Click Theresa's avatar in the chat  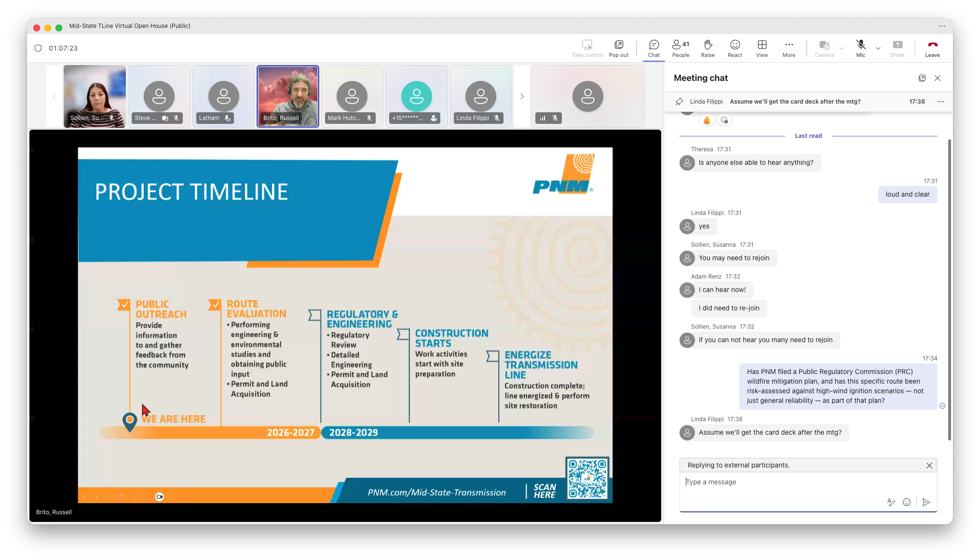click(687, 163)
